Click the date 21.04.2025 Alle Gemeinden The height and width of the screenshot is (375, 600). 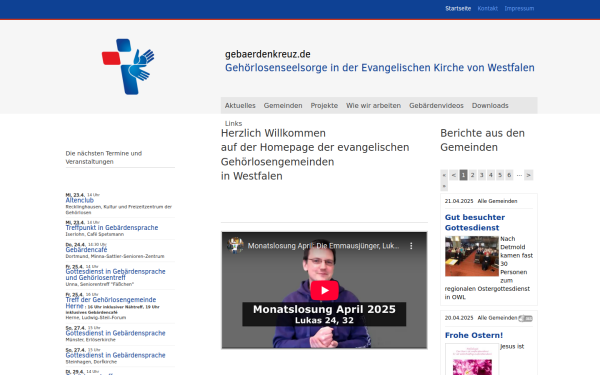[481, 201]
